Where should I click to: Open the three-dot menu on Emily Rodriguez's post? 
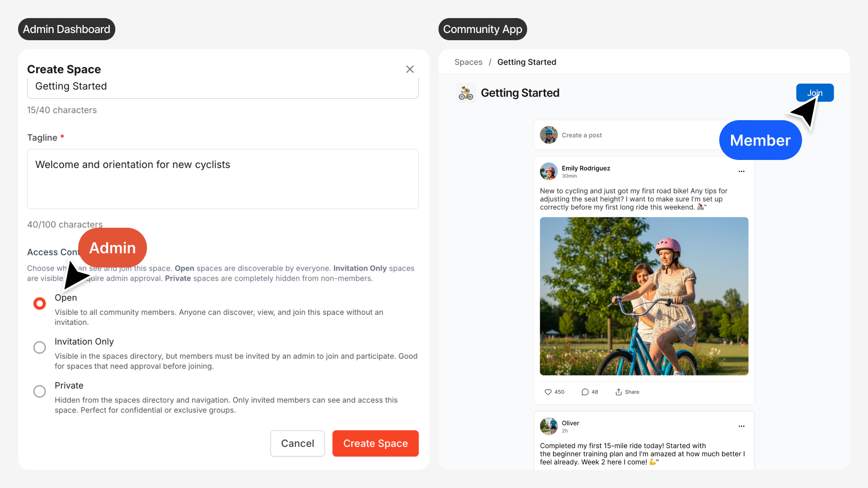(741, 172)
